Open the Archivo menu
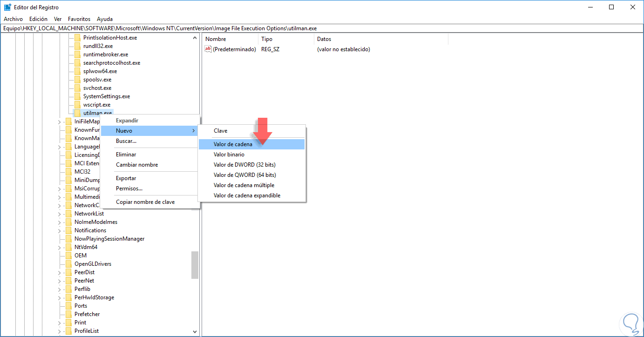The height and width of the screenshot is (337, 644). point(13,19)
